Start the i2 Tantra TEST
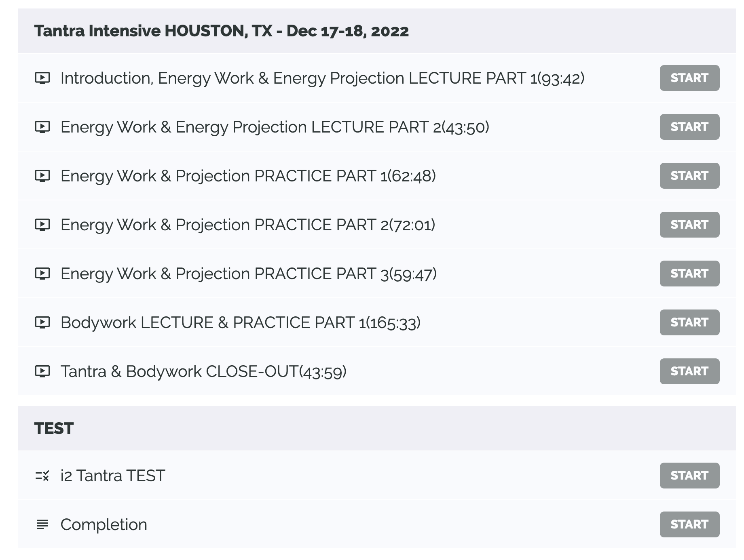 tap(689, 476)
